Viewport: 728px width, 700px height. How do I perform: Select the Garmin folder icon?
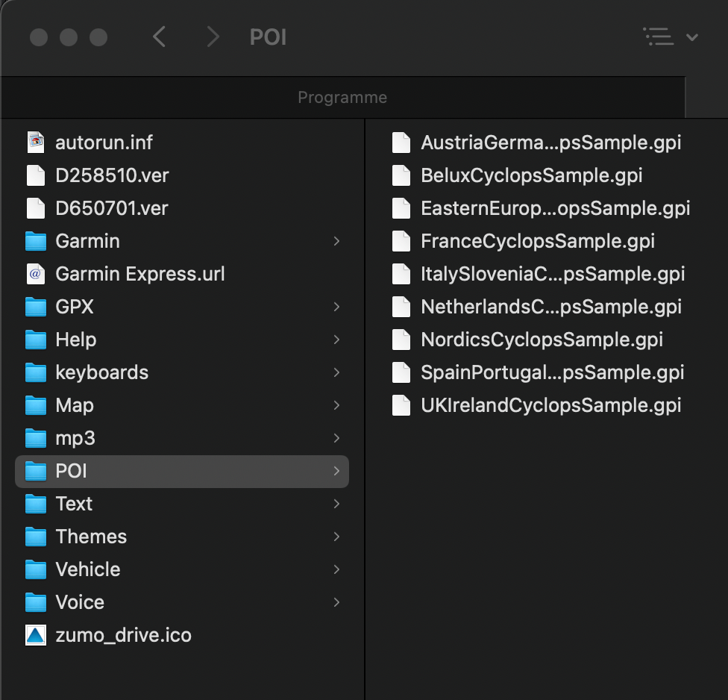pos(36,241)
